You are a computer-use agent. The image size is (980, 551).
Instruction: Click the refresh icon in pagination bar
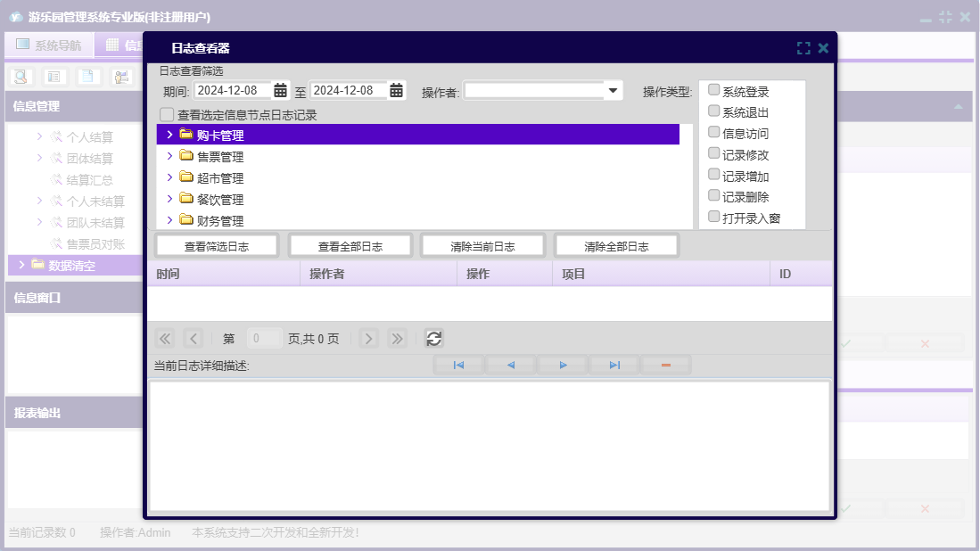click(x=434, y=338)
